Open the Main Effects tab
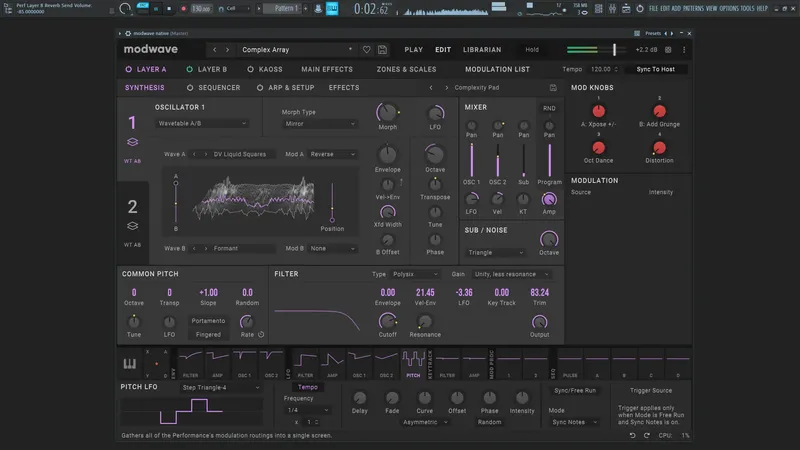 tap(327, 70)
